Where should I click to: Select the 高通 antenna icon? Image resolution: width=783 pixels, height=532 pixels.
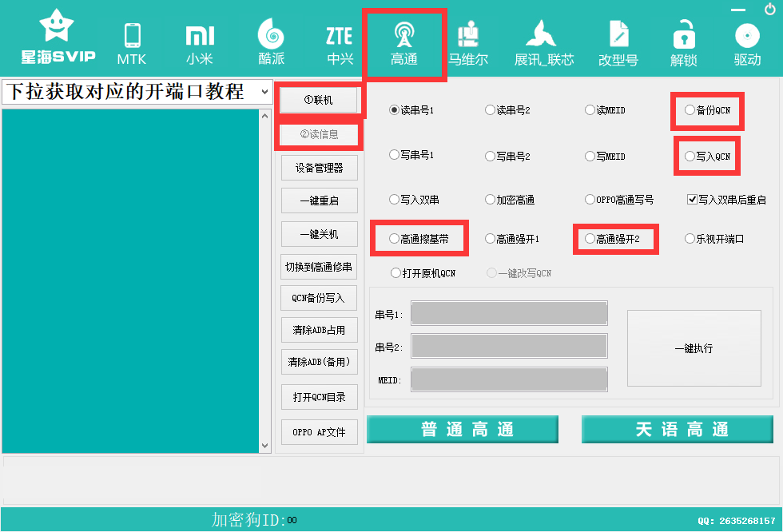(x=404, y=44)
